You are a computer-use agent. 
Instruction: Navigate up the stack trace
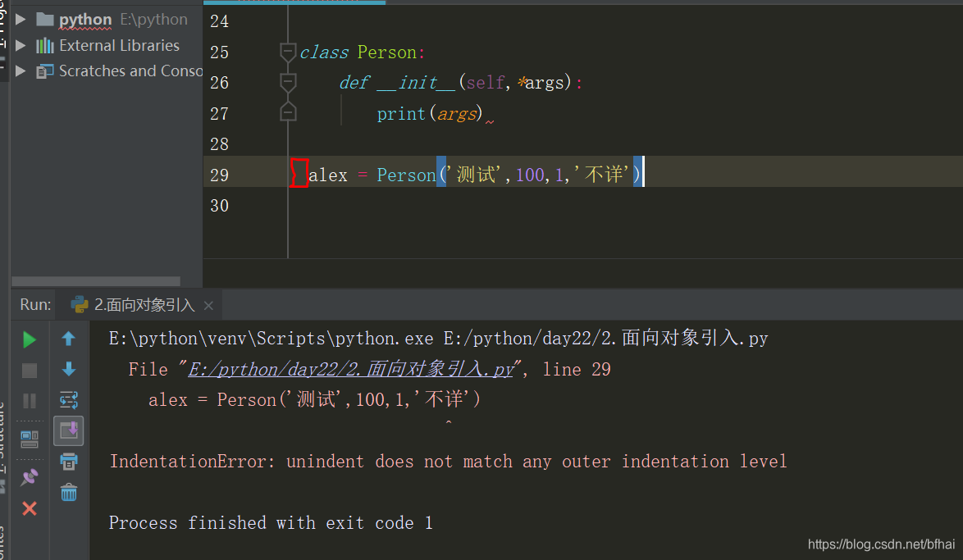point(69,339)
